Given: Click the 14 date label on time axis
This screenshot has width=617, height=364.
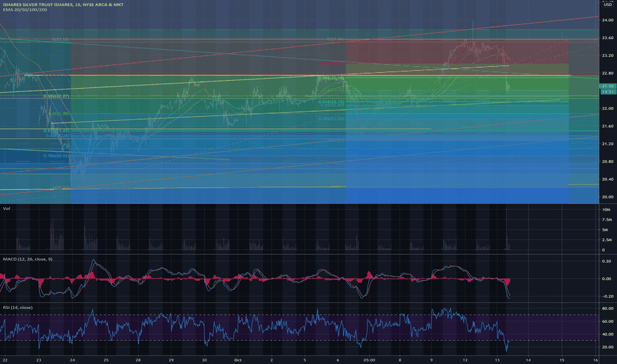Looking at the screenshot, I should [x=530, y=359].
